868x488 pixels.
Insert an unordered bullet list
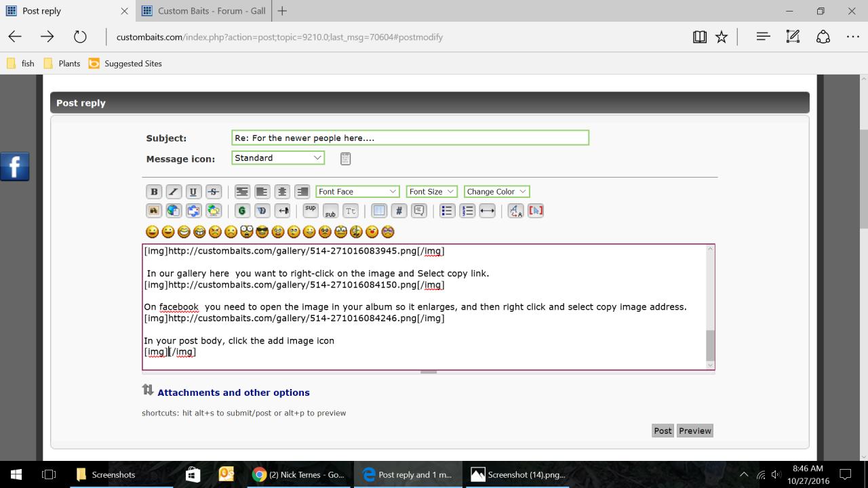pos(447,211)
